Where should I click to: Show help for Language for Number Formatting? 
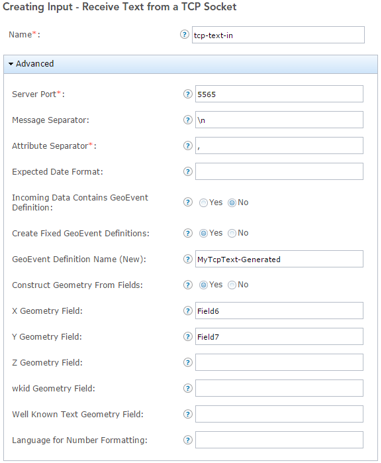tap(188, 440)
